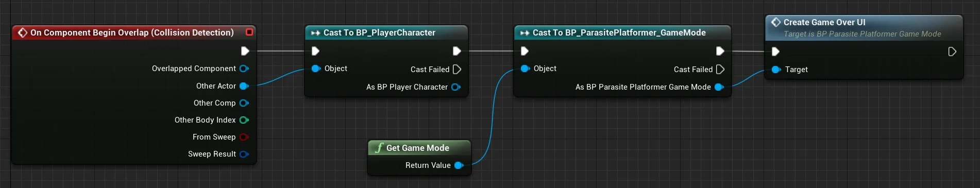Image resolution: width=980 pixels, height=188 pixels.
Task: Click the As BP Player Character pin
Action: (456, 87)
